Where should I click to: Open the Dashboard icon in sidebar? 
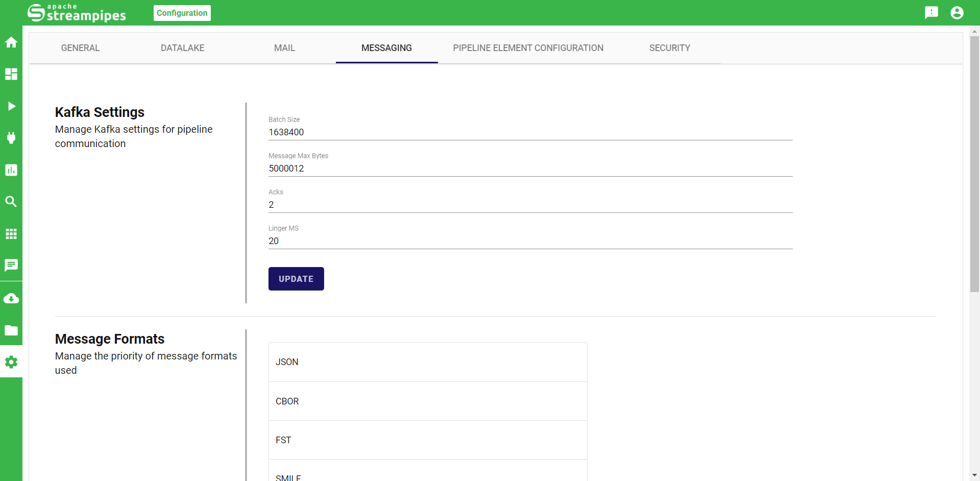pos(11,74)
